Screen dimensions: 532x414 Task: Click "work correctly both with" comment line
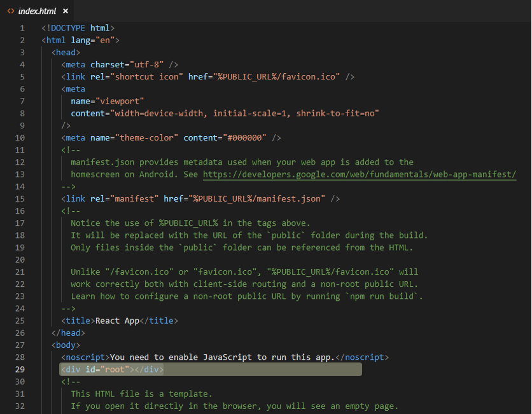244,284
